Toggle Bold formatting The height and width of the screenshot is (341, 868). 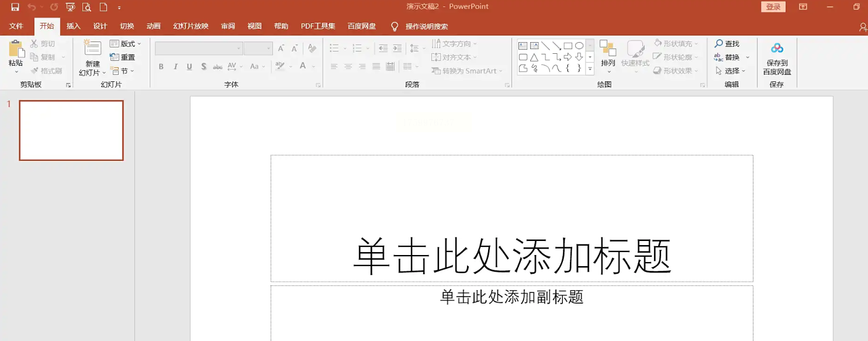(x=161, y=67)
